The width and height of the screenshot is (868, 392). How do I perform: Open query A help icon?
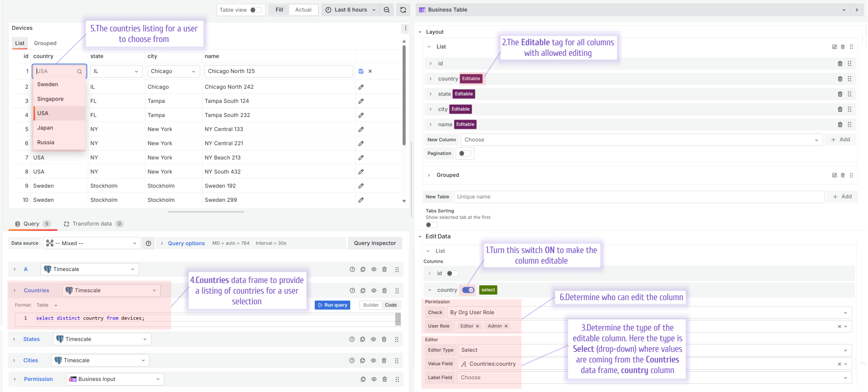(x=352, y=269)
